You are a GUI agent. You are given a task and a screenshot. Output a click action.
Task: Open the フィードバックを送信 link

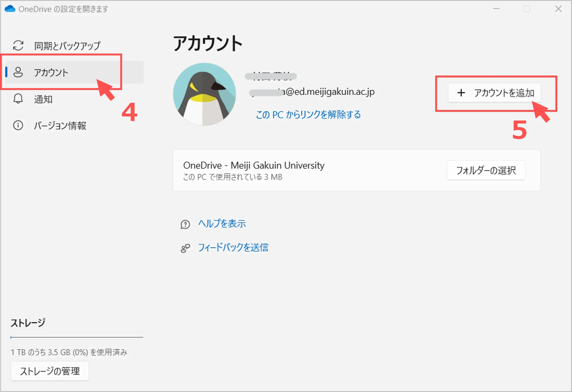(233, 247)
